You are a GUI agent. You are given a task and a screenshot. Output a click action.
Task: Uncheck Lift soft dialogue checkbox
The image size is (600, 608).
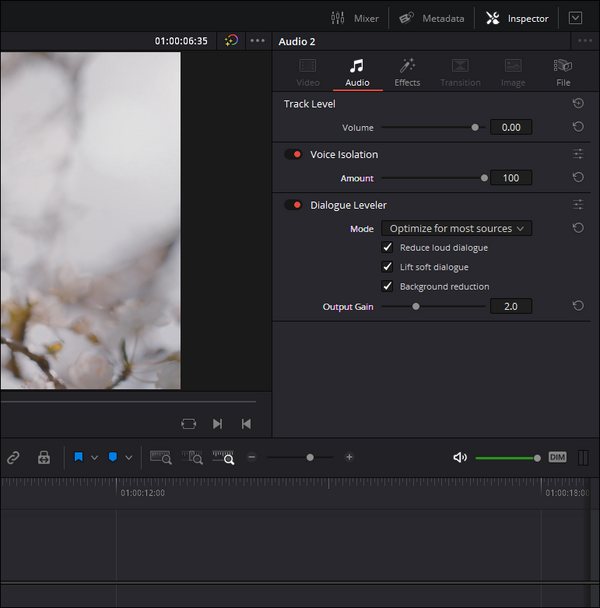[388, 267]
